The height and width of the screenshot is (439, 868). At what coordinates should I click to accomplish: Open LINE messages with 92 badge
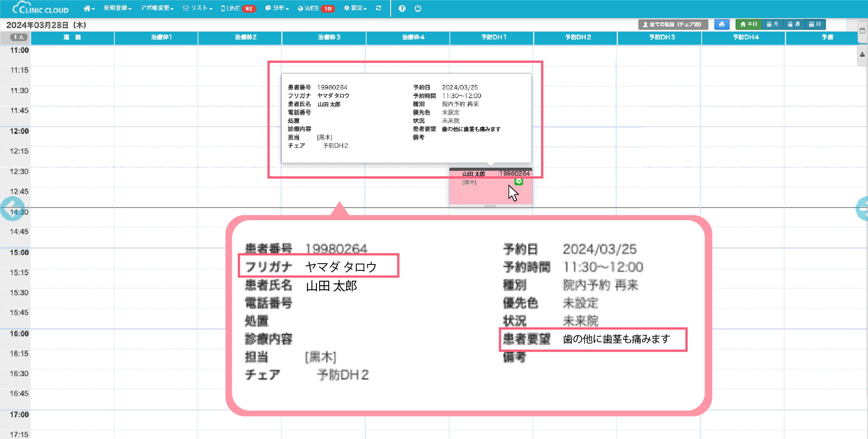point(238,9)
